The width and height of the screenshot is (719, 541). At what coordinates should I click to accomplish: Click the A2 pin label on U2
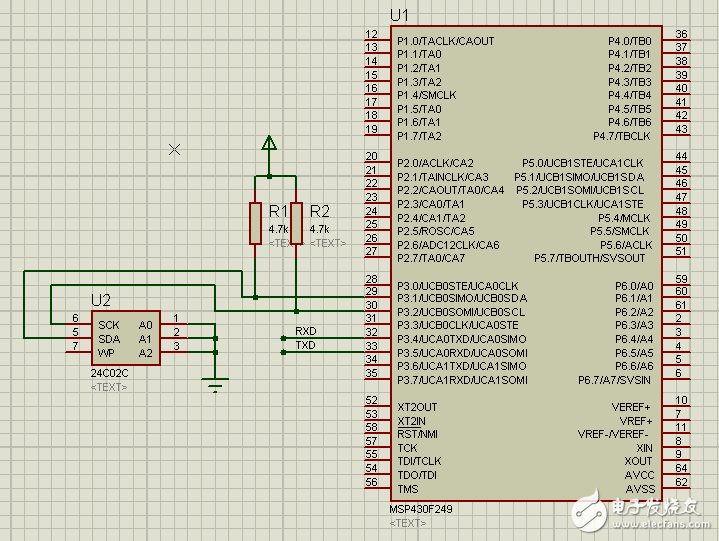(x=145, y=353)
